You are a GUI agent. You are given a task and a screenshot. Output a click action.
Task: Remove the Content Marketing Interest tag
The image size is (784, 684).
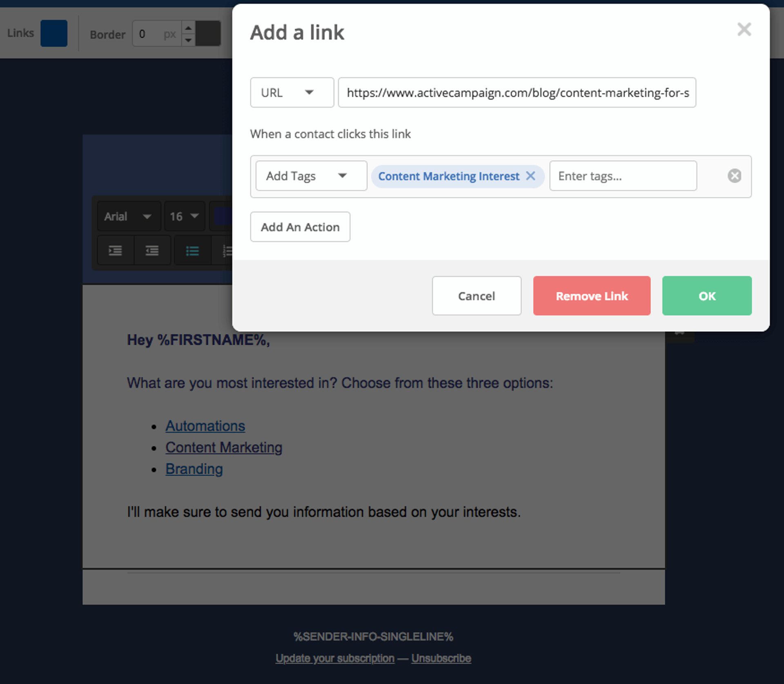[531, 176]
